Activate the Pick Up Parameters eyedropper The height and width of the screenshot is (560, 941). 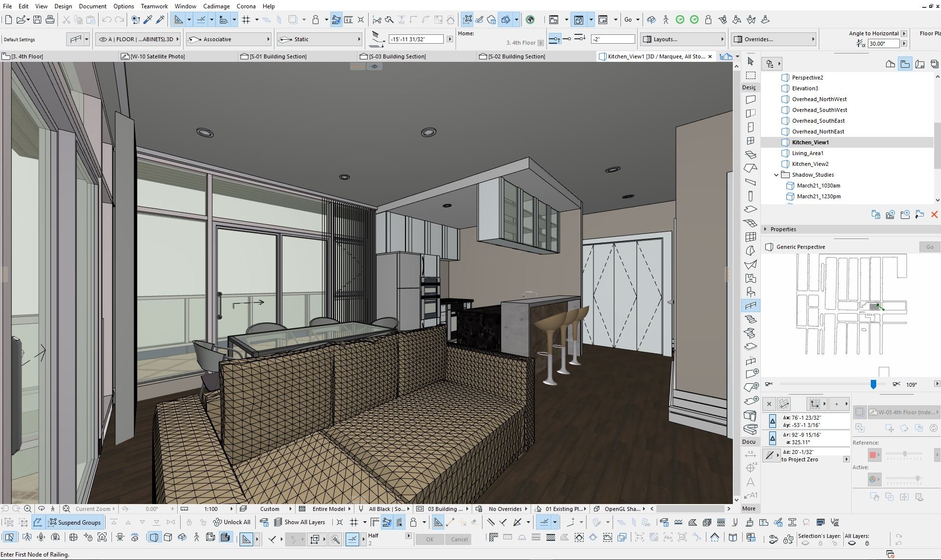click(x=148, y=20)
